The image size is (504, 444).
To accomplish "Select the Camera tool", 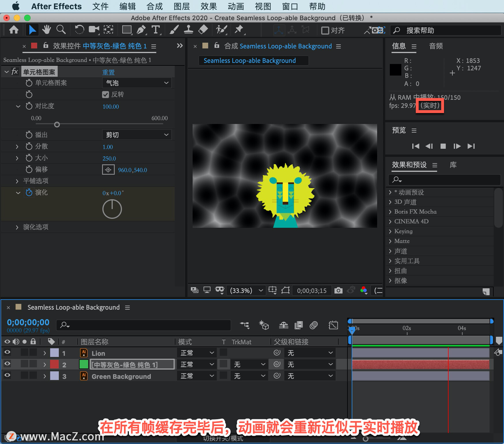I will click(x=94, y=30).
